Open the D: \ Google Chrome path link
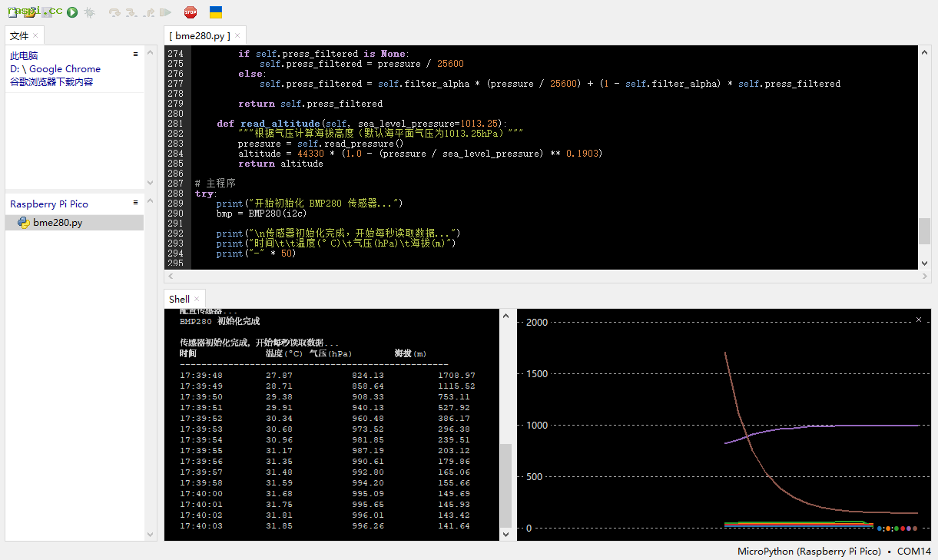This screenshot has width=938, height=560. coord(55,68)
